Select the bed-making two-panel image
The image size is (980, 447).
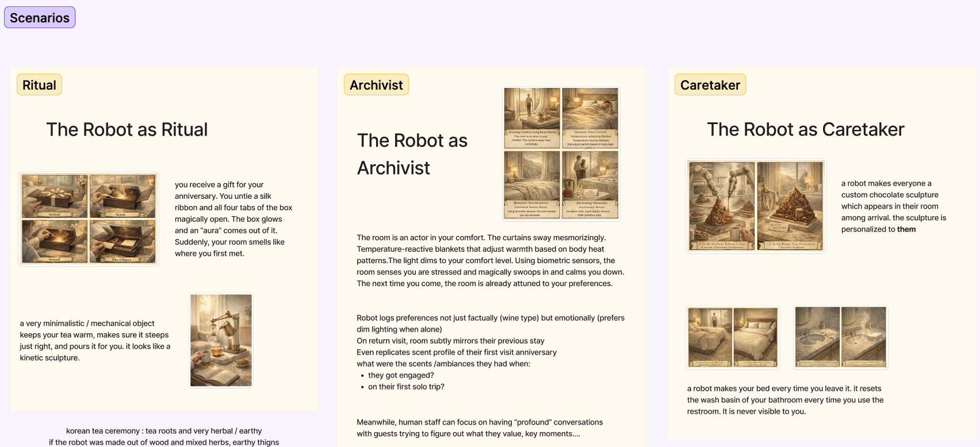click(x=733, y=337)
